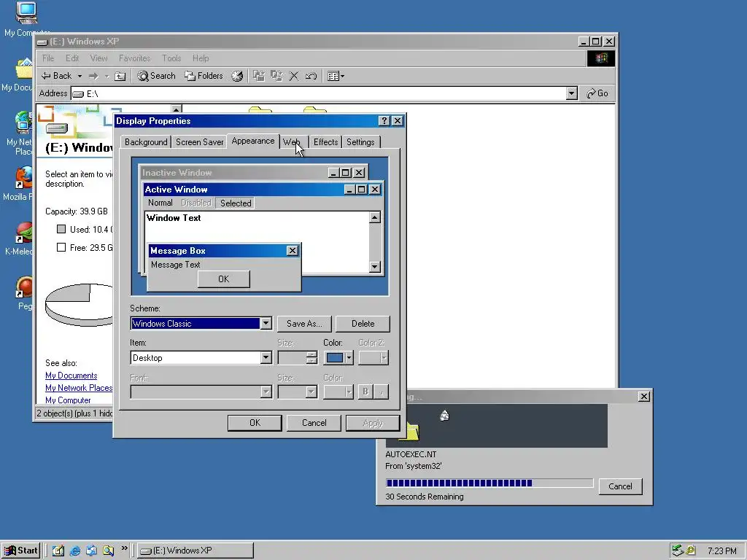Switch to the Screen Saver tab
Viewport: 747px width, 560px height.
[200, 142]
